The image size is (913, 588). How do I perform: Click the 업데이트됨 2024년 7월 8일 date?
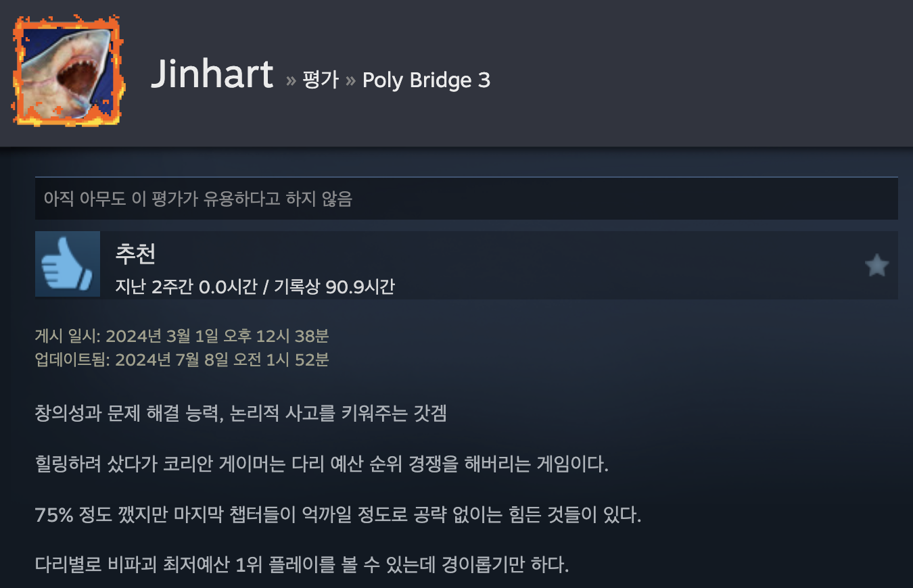pos(182,360)
